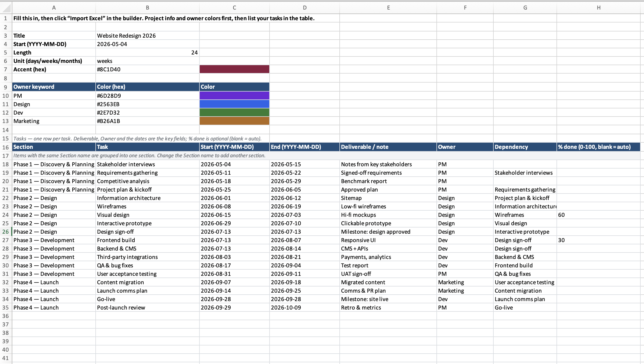Select the 'Test report' deliverable cell
The height and width of the screenshot is (364, 644).
pyautogui.click(x=388, y=265)
